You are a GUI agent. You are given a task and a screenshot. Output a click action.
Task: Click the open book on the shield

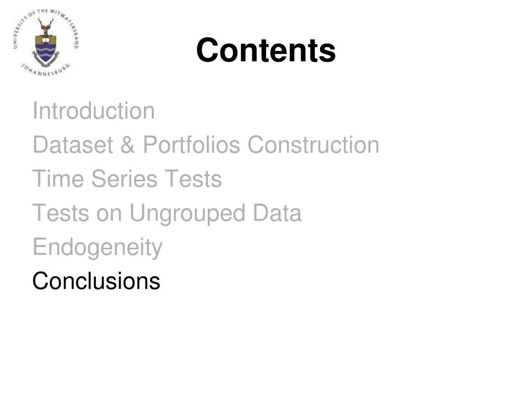(x=46, y=40)
